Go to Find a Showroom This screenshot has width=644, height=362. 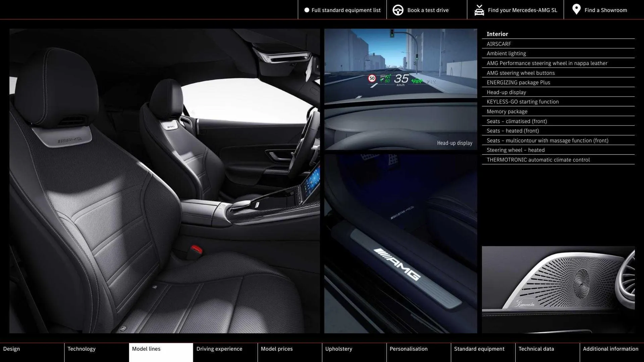[605, 10]
